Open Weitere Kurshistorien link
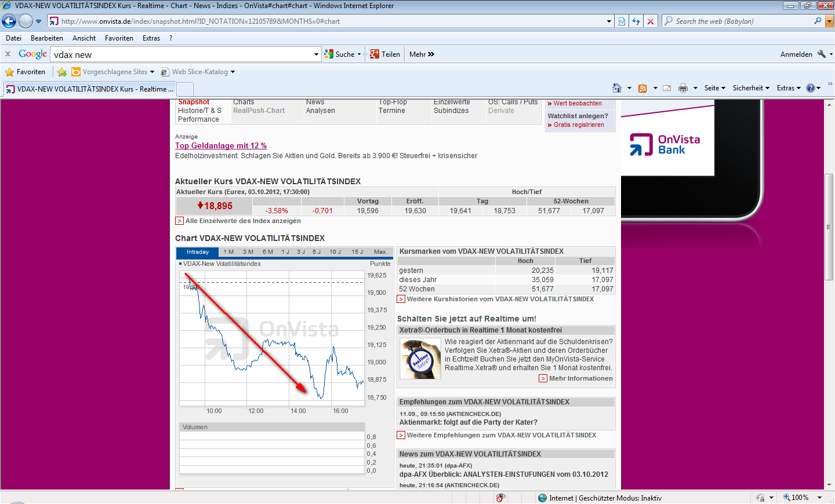 point(500,300)
